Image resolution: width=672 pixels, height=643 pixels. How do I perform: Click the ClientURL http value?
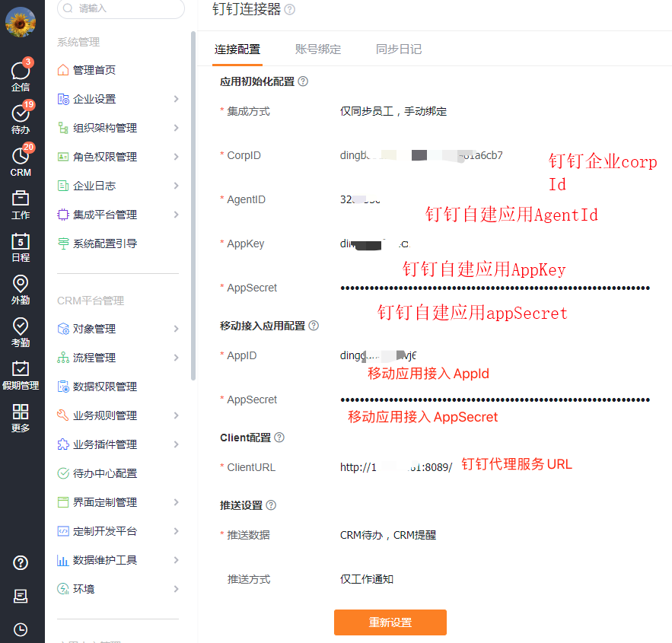[396, 467]
